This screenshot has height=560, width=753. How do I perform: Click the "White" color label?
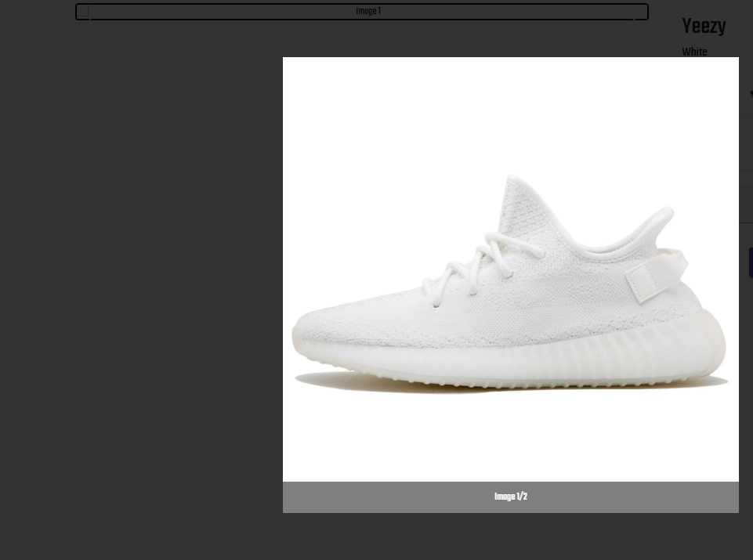click(x=694, y=52)
